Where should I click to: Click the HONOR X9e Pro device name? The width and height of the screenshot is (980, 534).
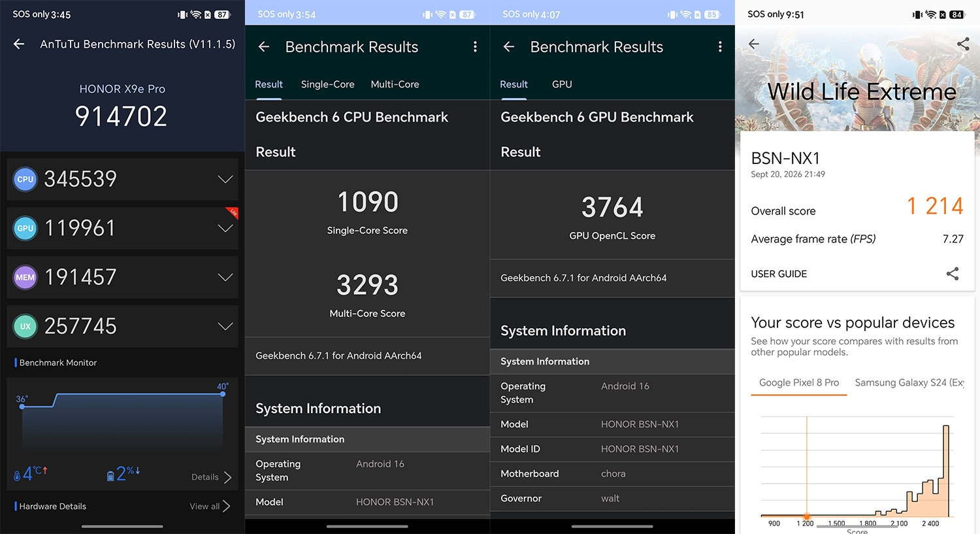coord(122,89)
